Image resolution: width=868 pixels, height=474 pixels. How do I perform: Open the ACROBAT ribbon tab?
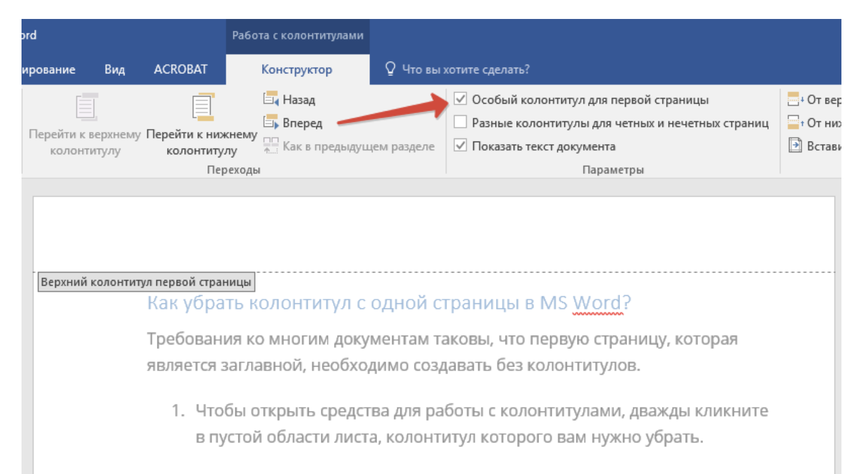pyautogui.click(x=180, y=70)
